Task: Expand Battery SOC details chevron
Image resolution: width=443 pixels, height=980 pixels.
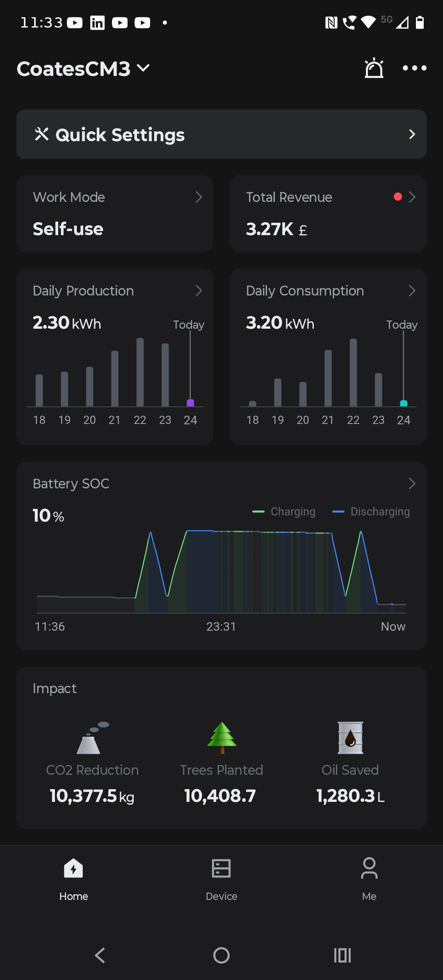Action: click(412, 484)
